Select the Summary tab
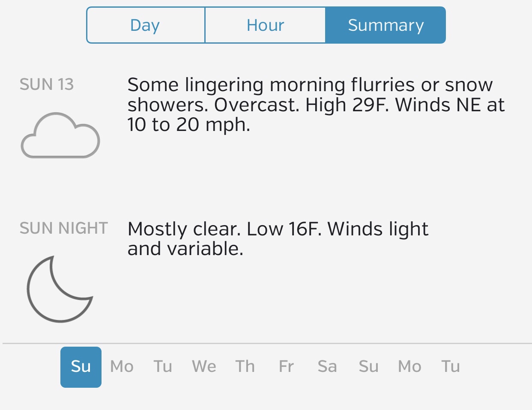Viewport: 532px width, 410px height. click(386, 25)
